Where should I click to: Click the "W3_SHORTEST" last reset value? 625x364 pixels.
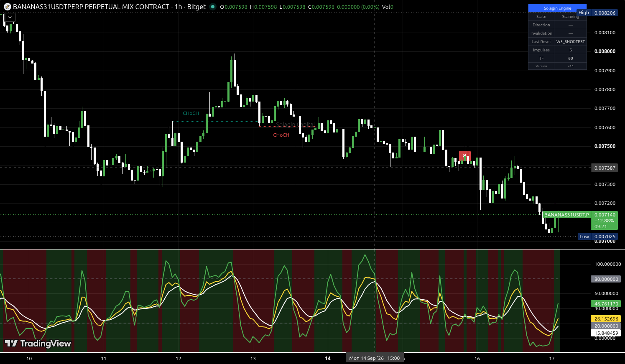(x=570, y=42)
